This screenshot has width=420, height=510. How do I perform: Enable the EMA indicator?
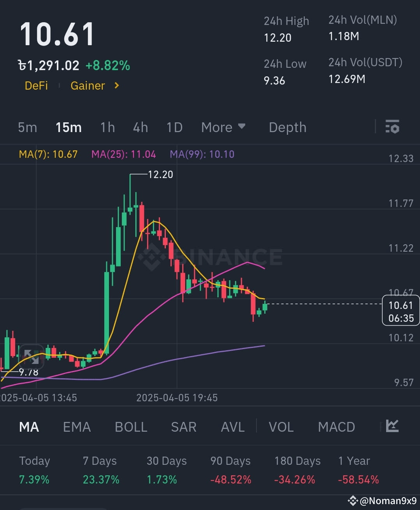coord(77,427)
